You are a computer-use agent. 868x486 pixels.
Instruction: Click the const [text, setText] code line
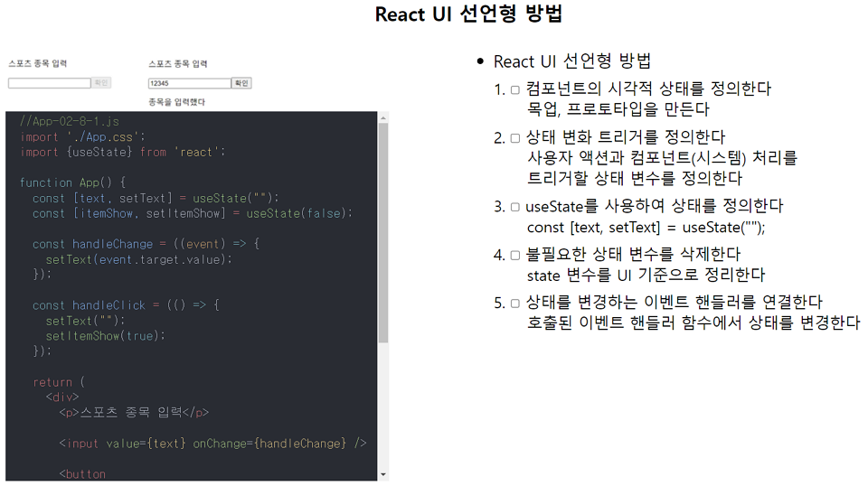coord(156,198)
